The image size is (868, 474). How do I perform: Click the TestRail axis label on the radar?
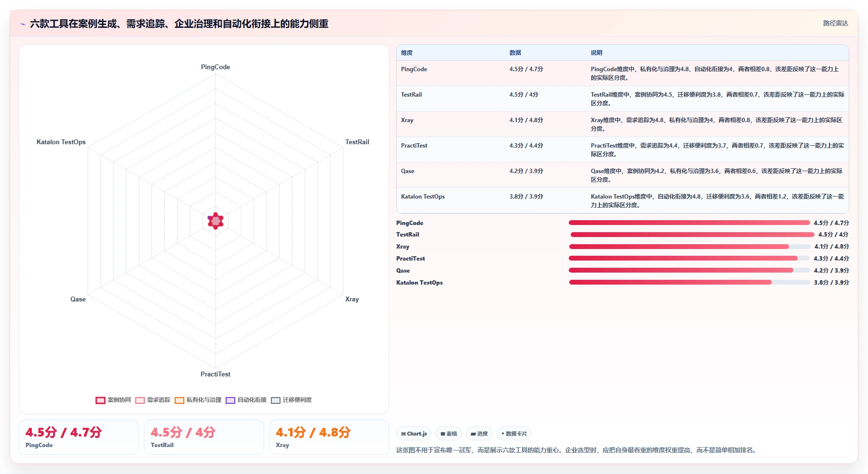point(357,142)
